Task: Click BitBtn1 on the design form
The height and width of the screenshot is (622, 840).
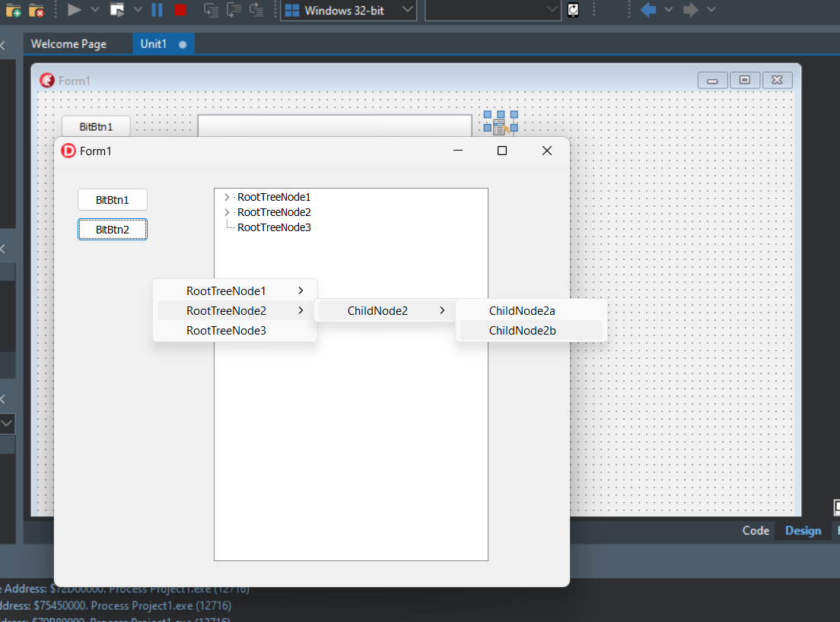Action: pos(96,126)
